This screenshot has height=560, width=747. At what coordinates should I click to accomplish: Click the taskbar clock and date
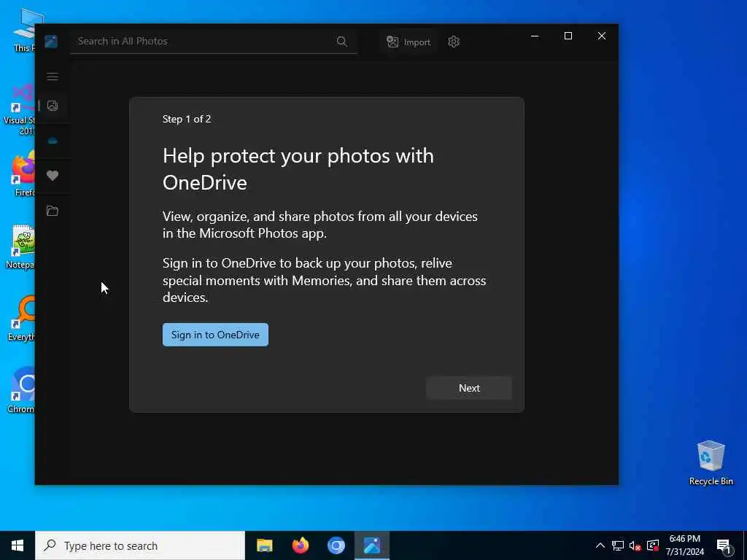(x=684, y=545)
